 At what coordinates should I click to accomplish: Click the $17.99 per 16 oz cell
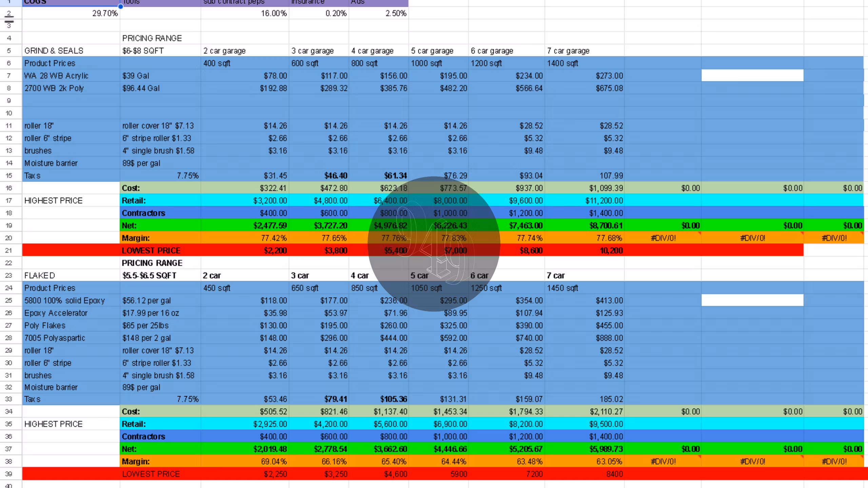click(160, 313)
